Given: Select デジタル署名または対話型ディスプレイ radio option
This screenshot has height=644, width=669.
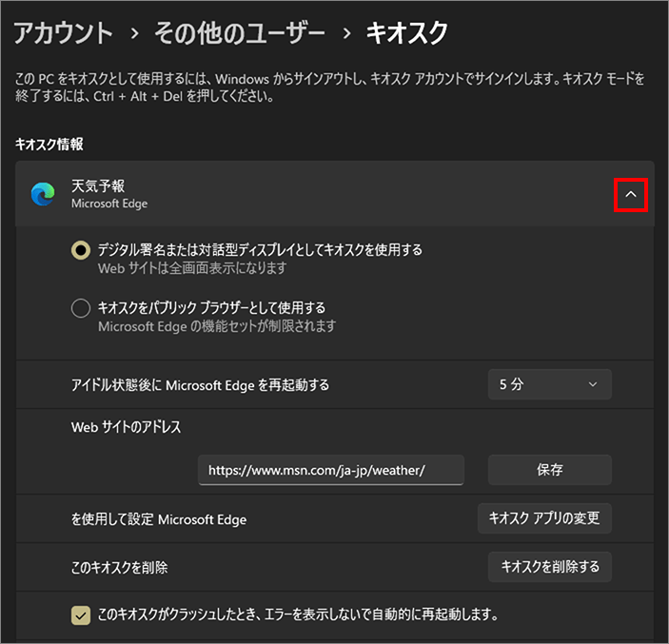Looking at the screenshot, I should [81, 250].
